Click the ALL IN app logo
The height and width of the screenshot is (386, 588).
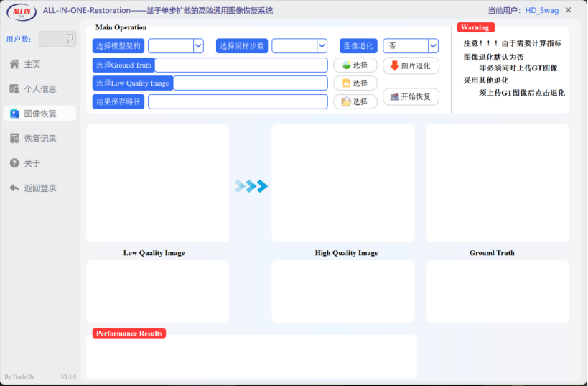(x=22, y=12)
